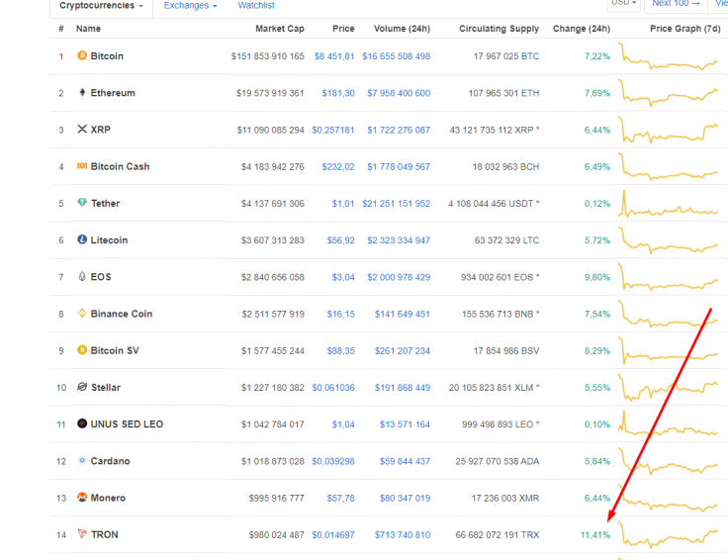728x560 pixels.
Task: Click the Cardano logo icon
Action: (82, 460)
